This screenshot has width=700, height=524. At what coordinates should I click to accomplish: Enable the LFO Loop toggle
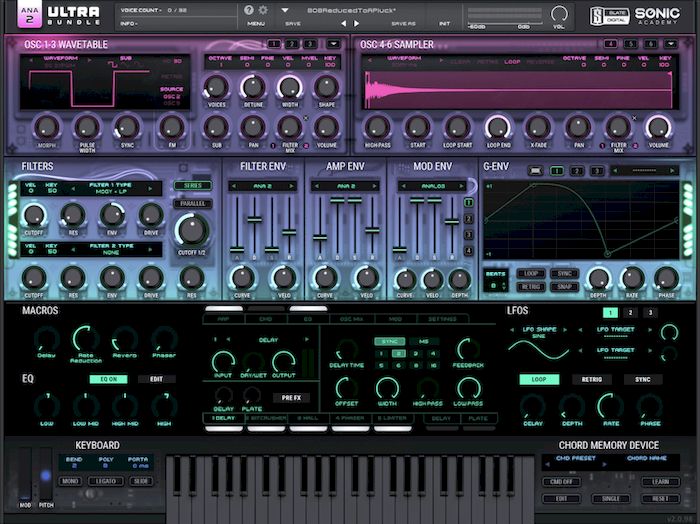pyautogui.click(x=538, y=380)
